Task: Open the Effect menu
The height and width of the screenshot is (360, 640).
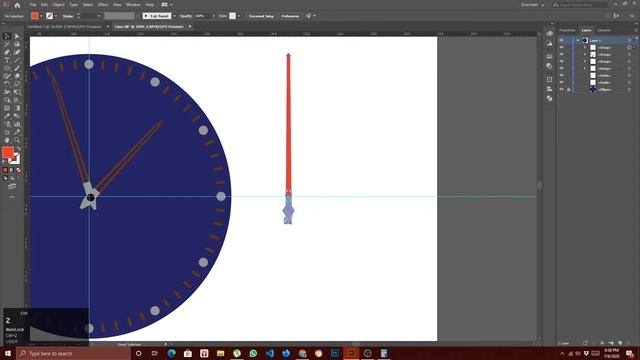Action: (x=102, y=4)
